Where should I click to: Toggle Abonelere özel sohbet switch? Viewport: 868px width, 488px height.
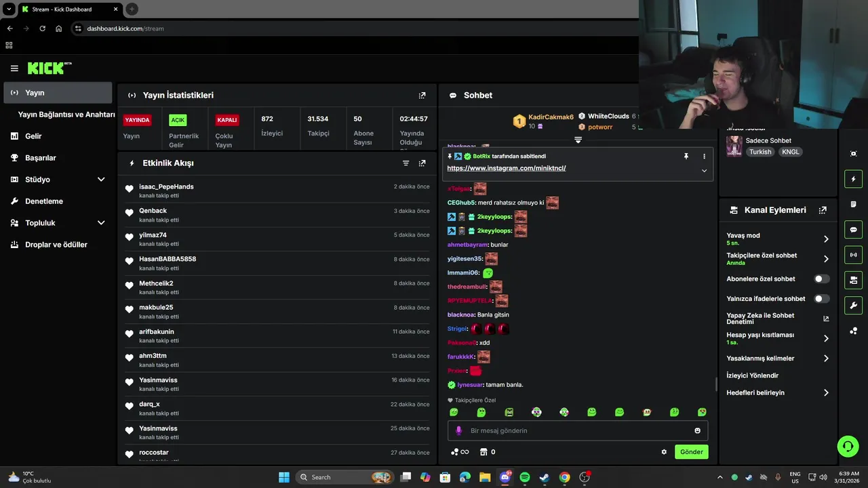coord(821,279)
